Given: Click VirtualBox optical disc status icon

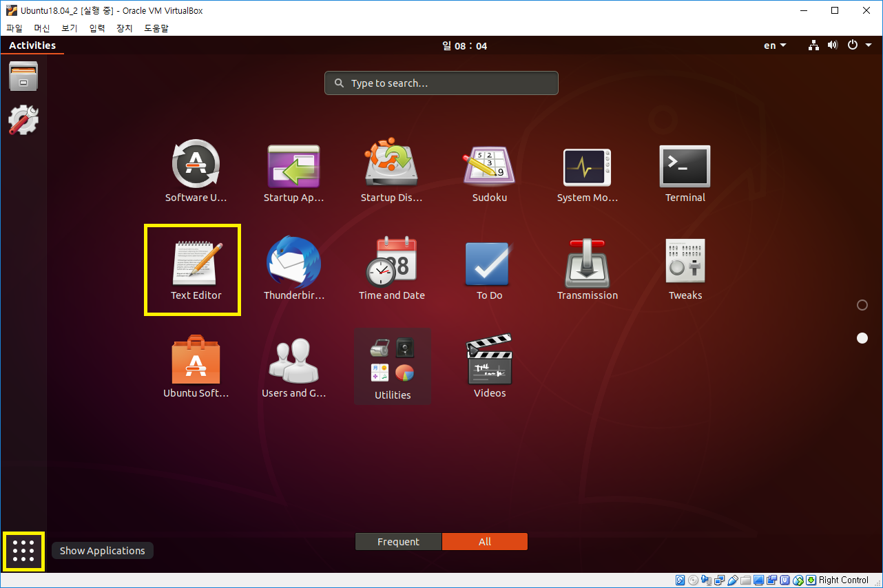Looking at the screenshot, I should point(694,580).
